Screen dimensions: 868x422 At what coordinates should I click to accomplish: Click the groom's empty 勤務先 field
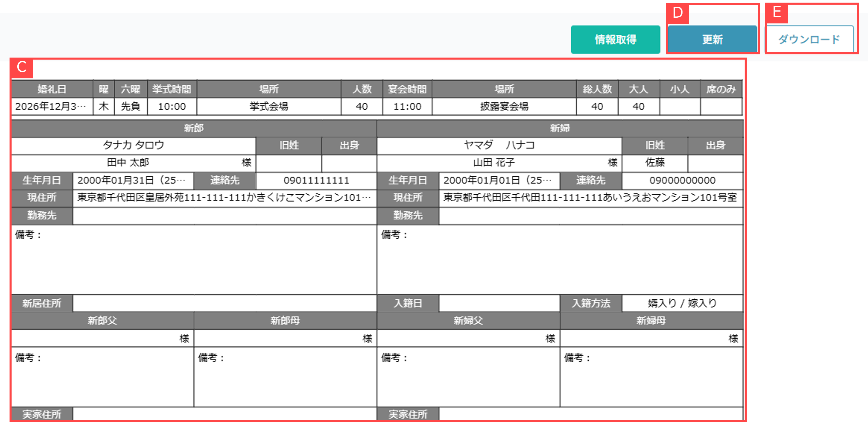222,215
